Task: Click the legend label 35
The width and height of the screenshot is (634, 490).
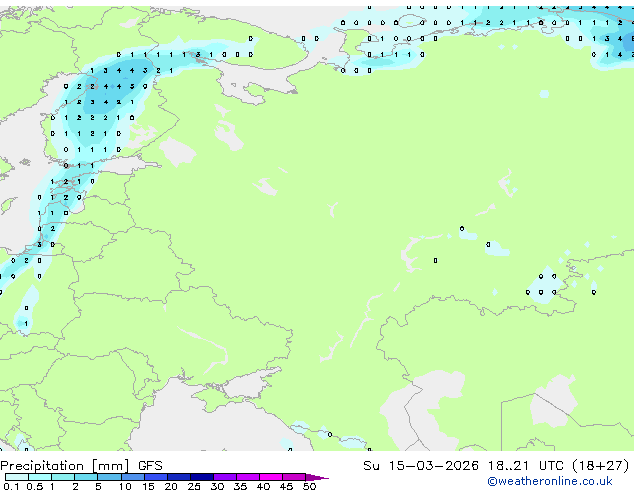Action: coord(240,486)
